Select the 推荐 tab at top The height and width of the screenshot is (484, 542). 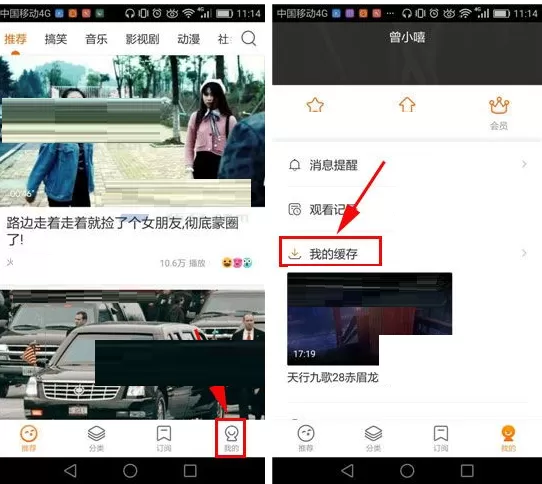(15, 39)
